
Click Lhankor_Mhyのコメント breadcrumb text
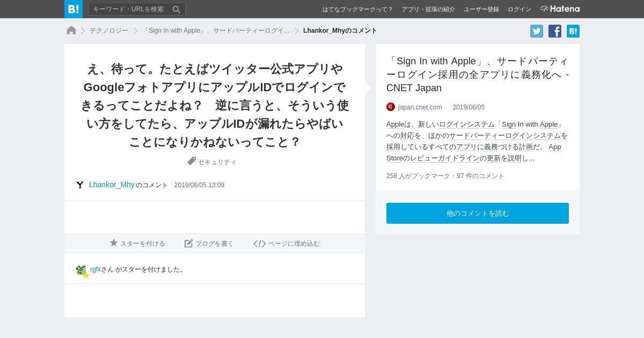point(340,31)
